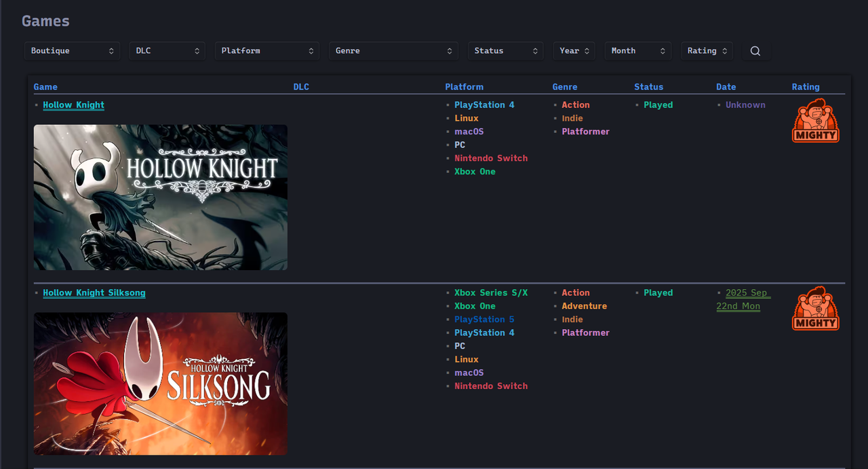This screenshot has height=469, width=868.
Task: Open the DLC filter dropdown
Action: point(167,51)
